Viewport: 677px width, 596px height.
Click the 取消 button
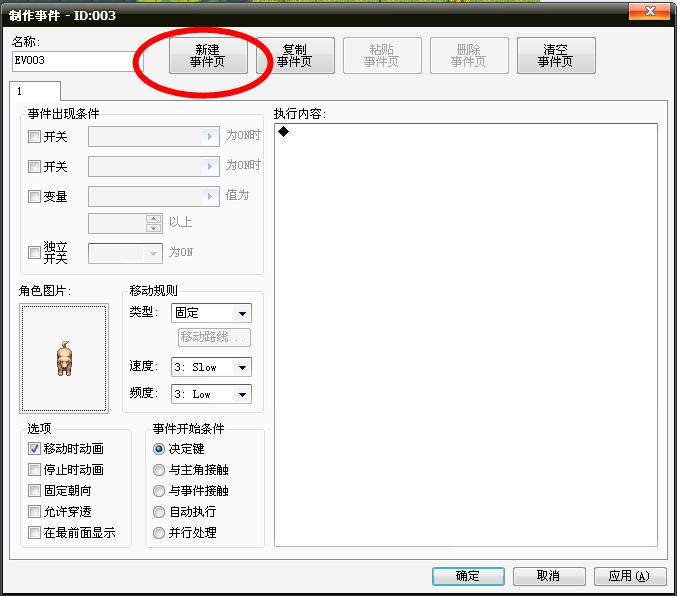click(x=549, y=576)
